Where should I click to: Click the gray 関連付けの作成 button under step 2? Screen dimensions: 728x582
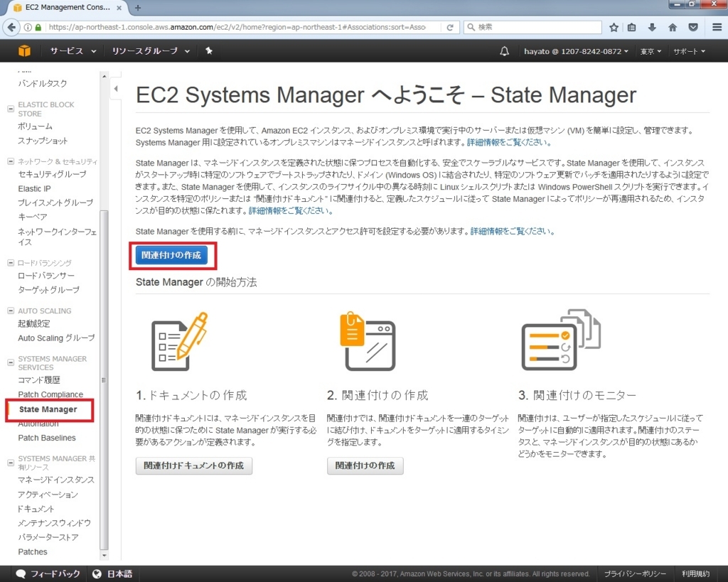pyautogui.click(x=365, y=465)
